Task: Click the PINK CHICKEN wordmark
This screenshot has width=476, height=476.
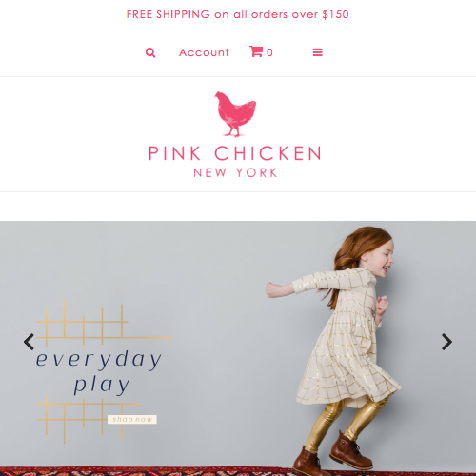Action: [235, 153]
